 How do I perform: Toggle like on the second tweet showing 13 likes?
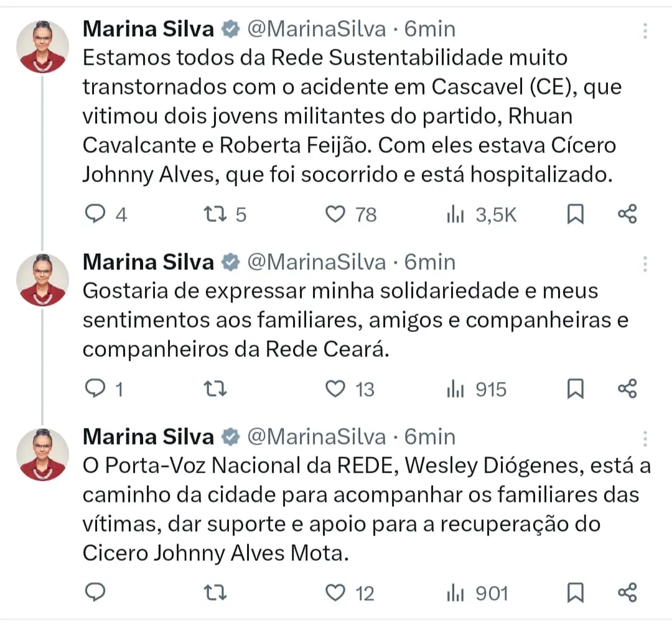click(336, 389)
